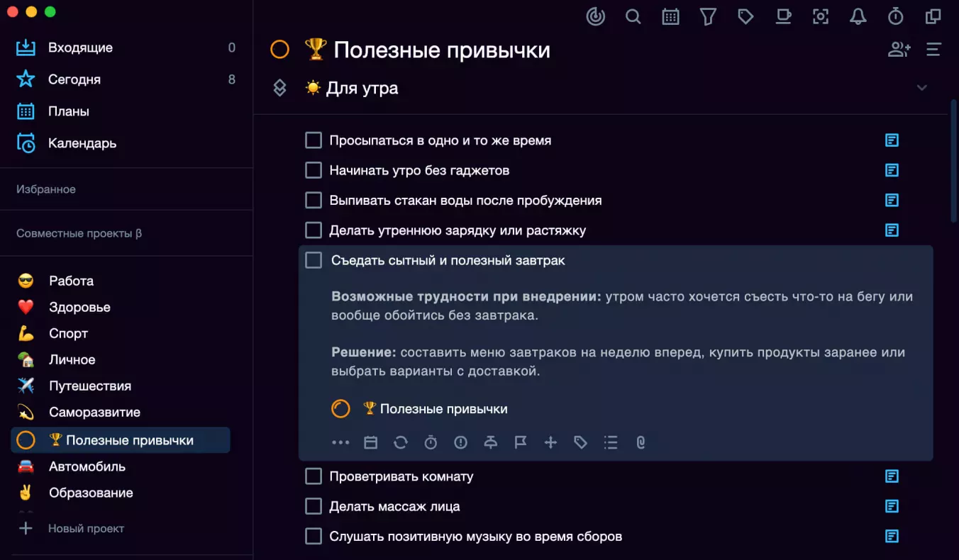Image resolution: width=959 pixels, height=560 pixels.
Task: Open note icon for Слушать позитивную музыку
Action: pos(892,537)
